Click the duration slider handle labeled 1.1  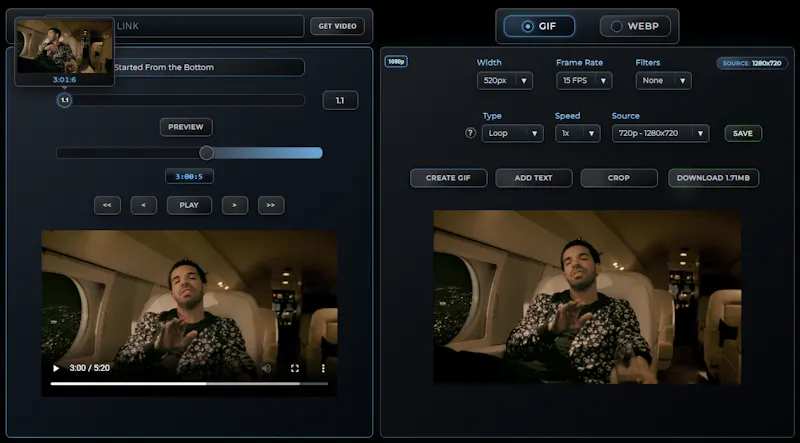click(x=64, y=100)
